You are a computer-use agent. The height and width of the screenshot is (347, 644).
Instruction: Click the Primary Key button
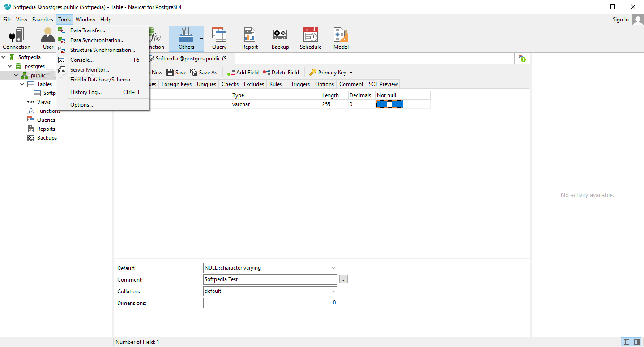[x=328, y=73]
